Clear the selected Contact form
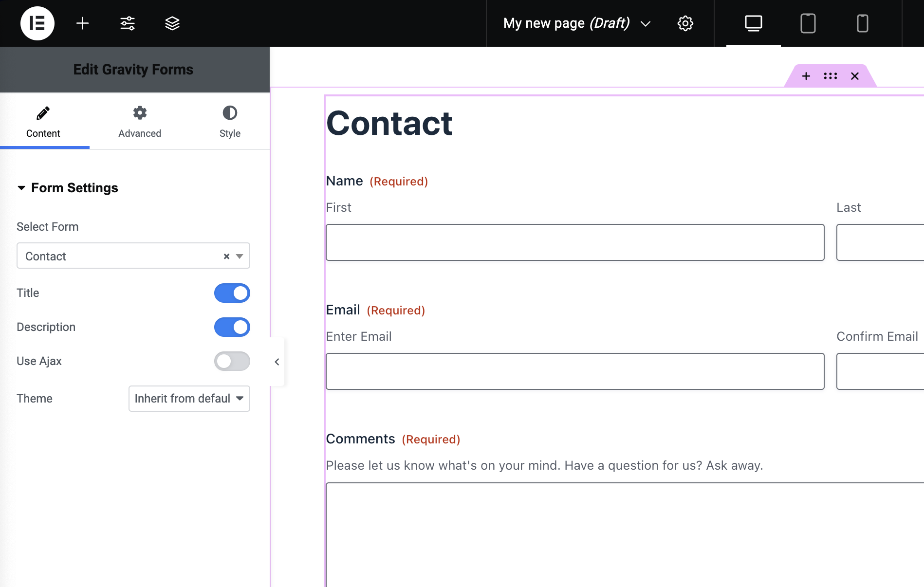Viewport: 924px width, 587px height. [226, 257]
